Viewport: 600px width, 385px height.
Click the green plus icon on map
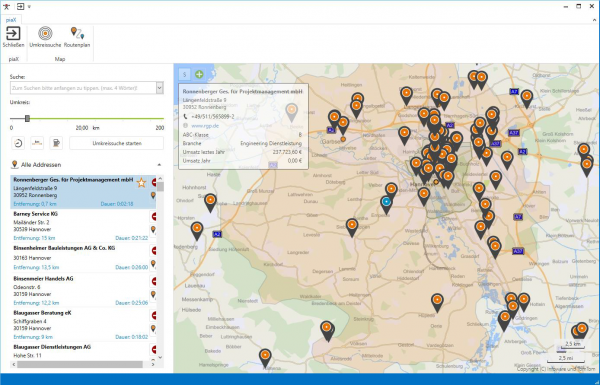(x=199, y=74)
